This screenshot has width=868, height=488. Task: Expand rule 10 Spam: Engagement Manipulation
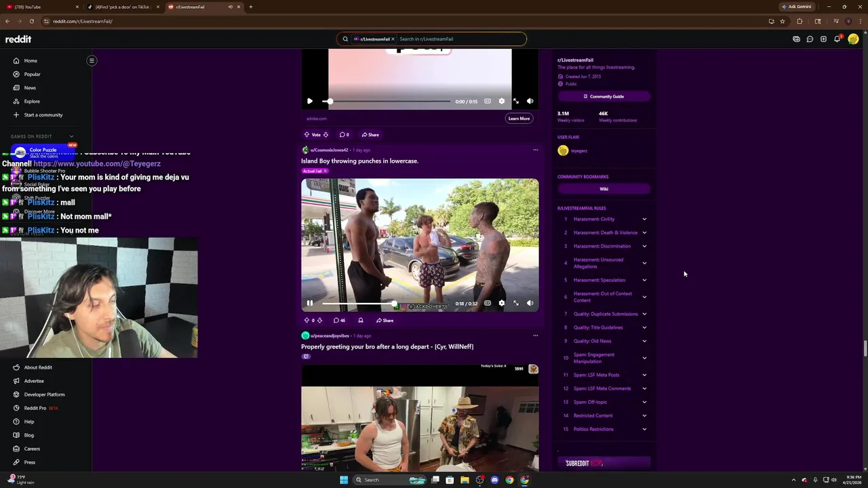click(644, 358)
